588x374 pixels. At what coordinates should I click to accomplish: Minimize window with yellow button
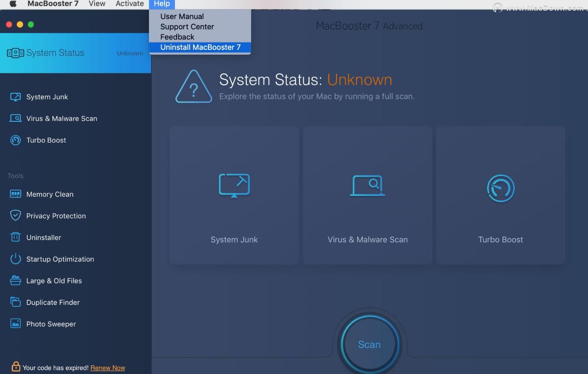(19, 24)
